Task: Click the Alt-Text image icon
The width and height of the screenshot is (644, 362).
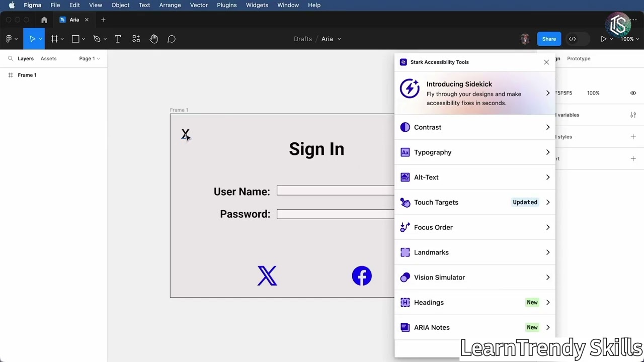Action: pos(405,177)
